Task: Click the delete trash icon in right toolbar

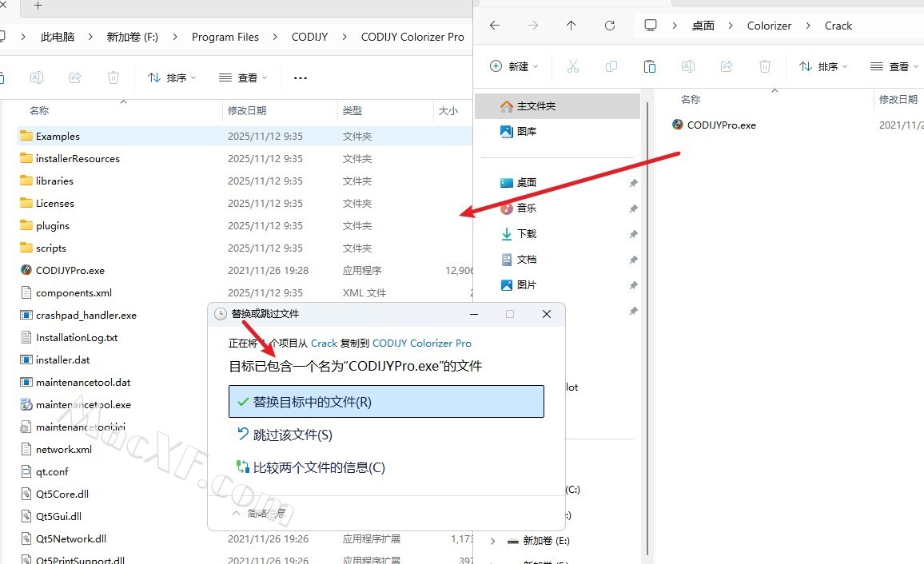Action: pos(765,66)
